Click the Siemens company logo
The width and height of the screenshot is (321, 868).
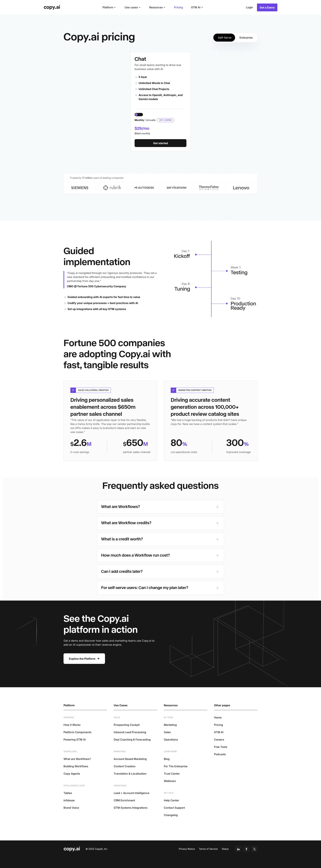(x=80, y=188)
